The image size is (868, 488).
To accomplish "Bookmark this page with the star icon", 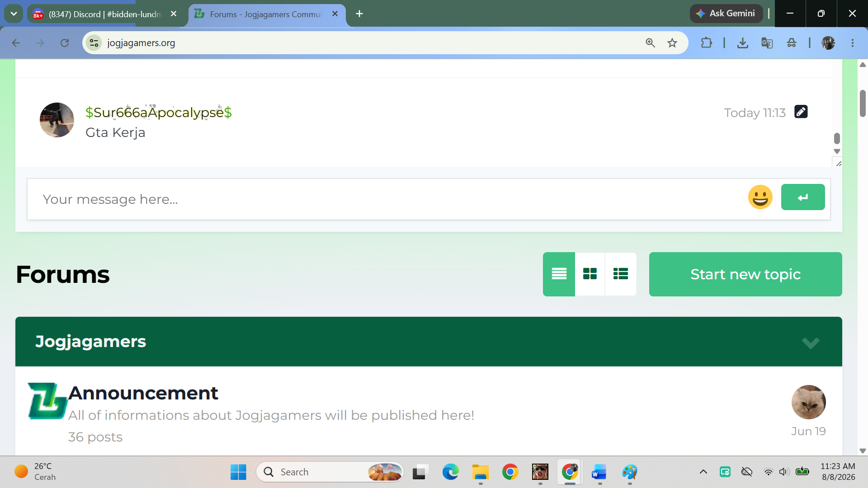I will 672,43.
